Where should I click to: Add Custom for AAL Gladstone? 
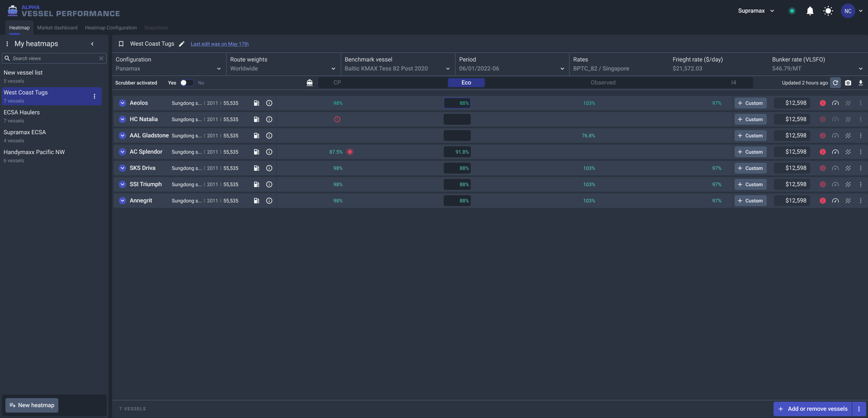[x=750, y=136]
